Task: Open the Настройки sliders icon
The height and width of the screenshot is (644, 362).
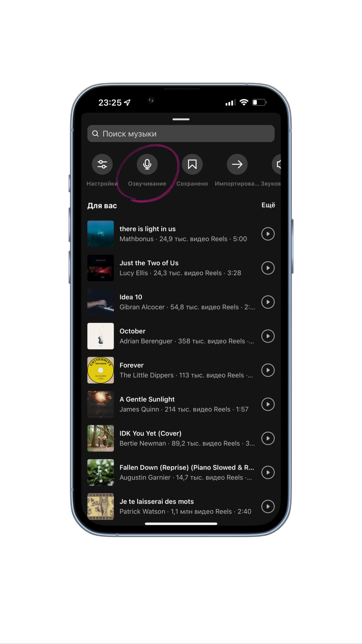Action: (102, 164)
